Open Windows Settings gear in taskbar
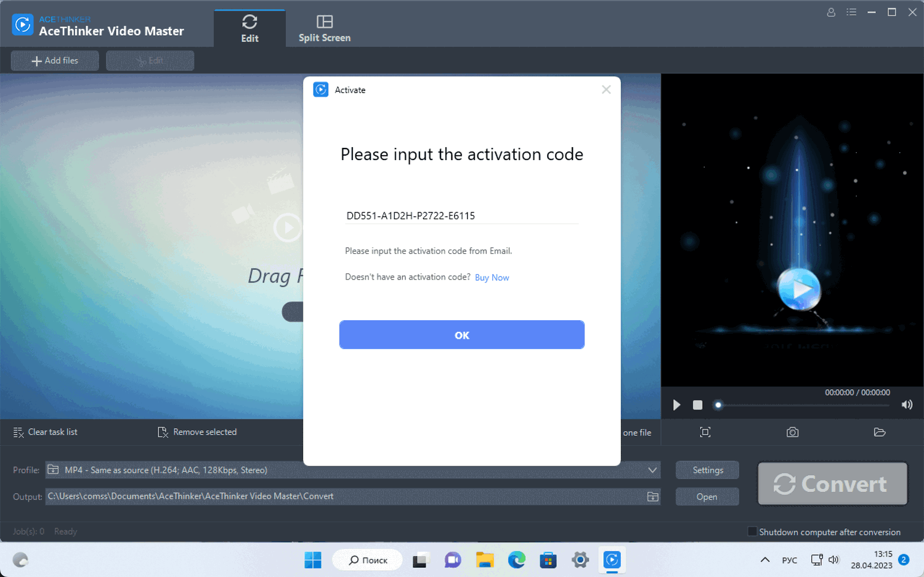The image size is (924, 577). click(x=580, y=560)
